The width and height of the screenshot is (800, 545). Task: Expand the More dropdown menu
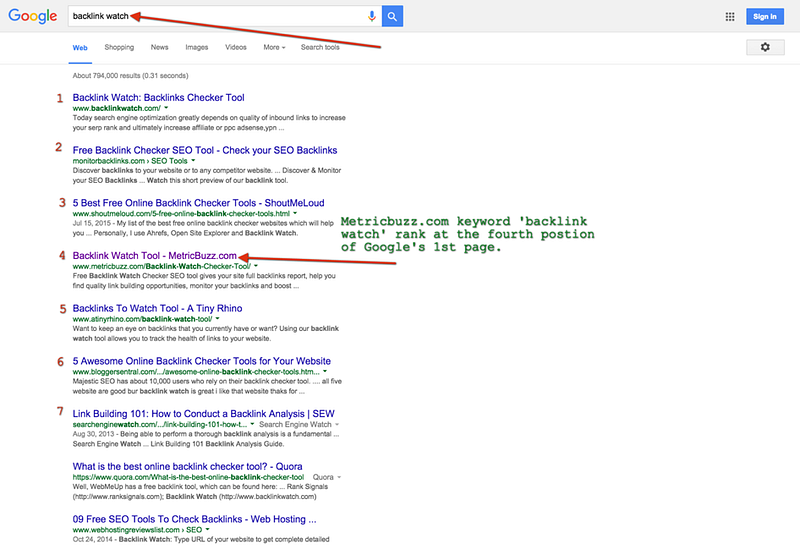tap(274, 47)
